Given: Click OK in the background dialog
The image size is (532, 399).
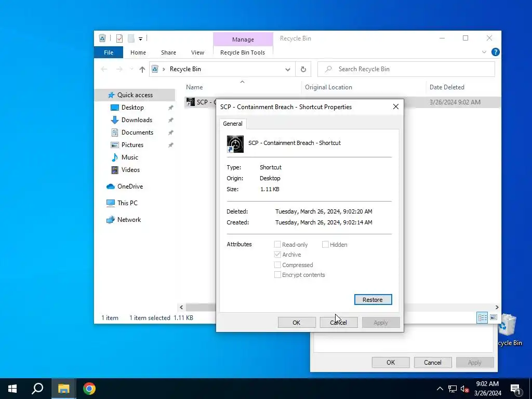Looking at the screenshot, I should (391, 362).
